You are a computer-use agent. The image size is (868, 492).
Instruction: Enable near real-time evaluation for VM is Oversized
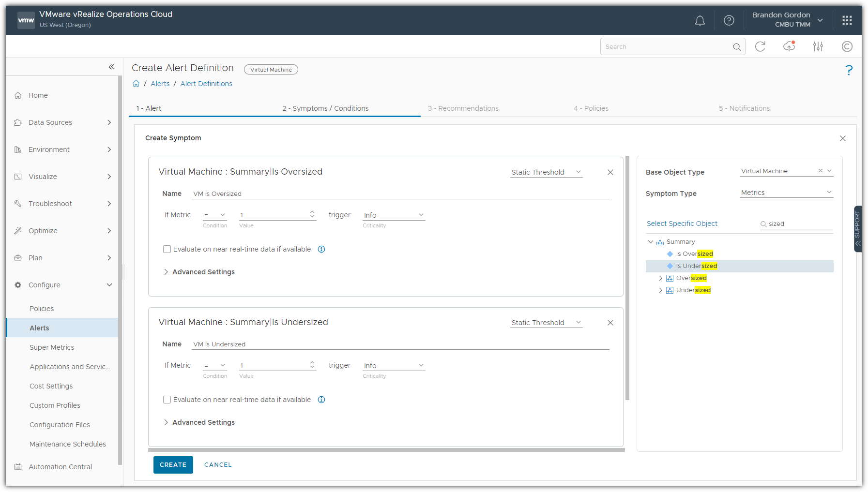point(167,249)
